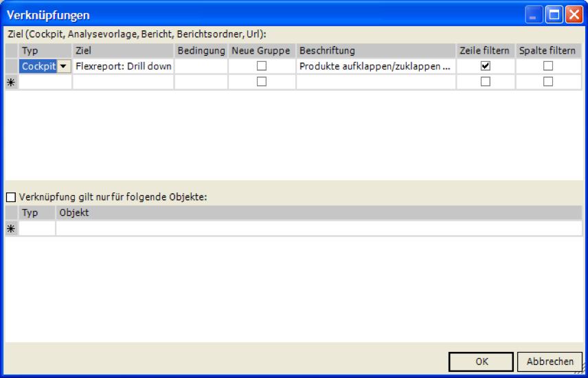
Task: Click the empty Beschriftung cell in the new row
Action: (376, 82)
